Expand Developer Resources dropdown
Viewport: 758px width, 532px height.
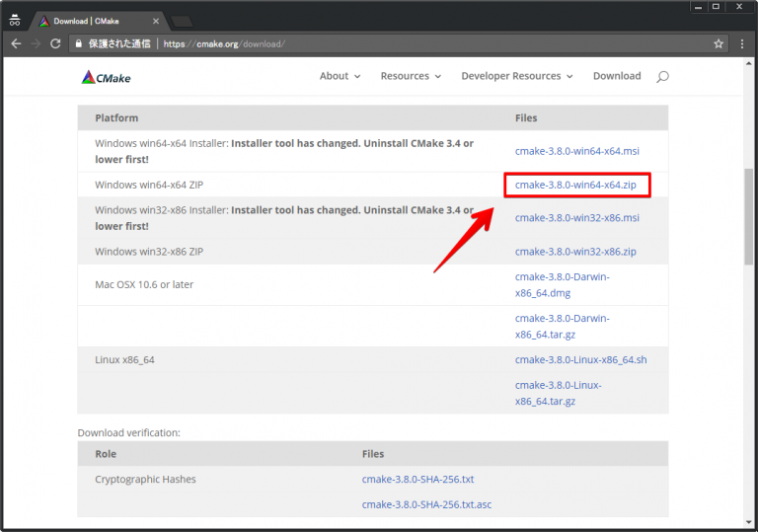point(516,76)
